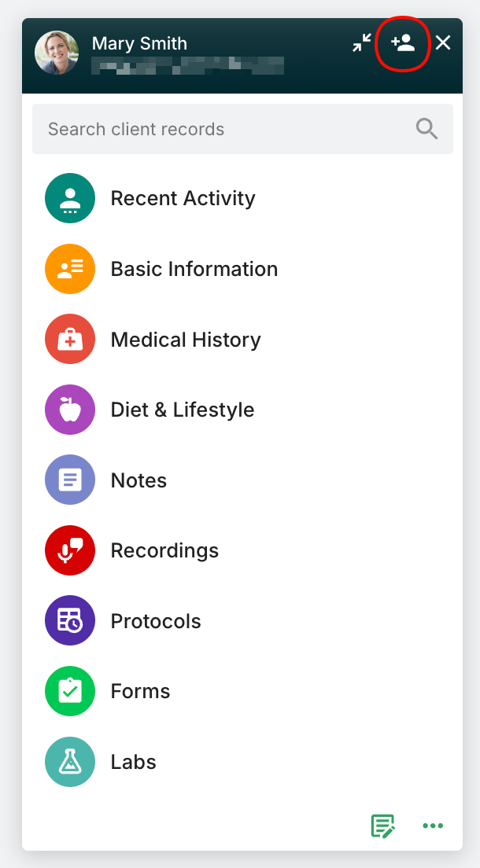Click the Search client records field
Image resolution: width=480 pixels, height=868 pixels.
(x=228, y=129)
